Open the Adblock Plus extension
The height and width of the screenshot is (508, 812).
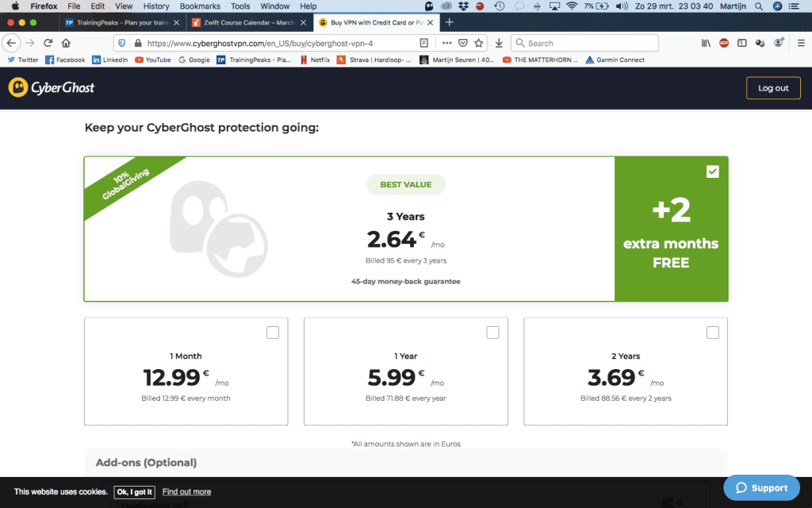(x=724, y=43)
